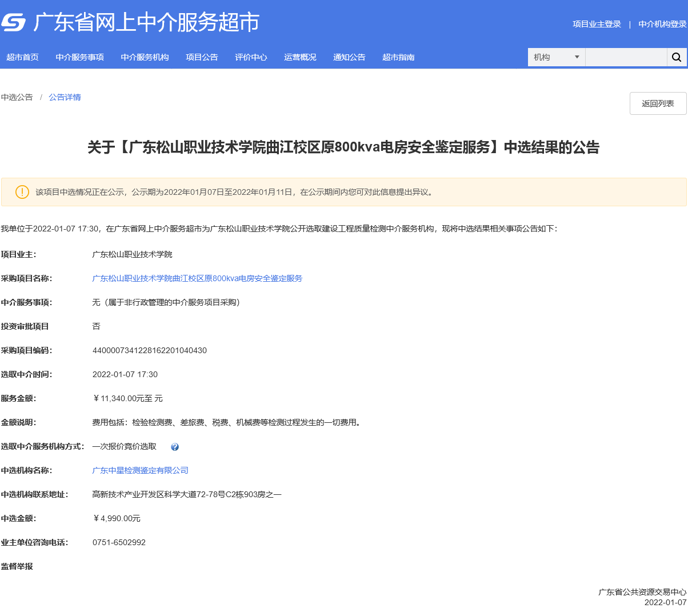This screenshot has height=616, width=688.
Task: Click the 项目业主 label
Action: point(18,254)
